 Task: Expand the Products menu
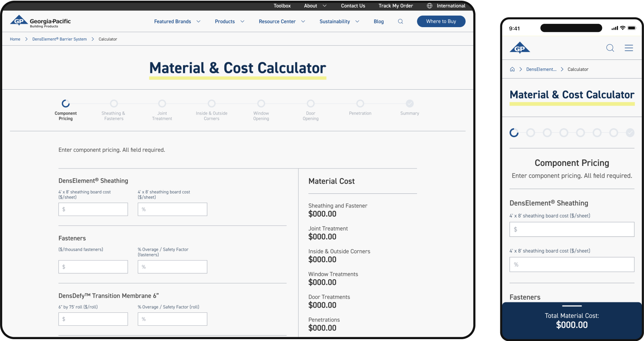coord(230,22)
